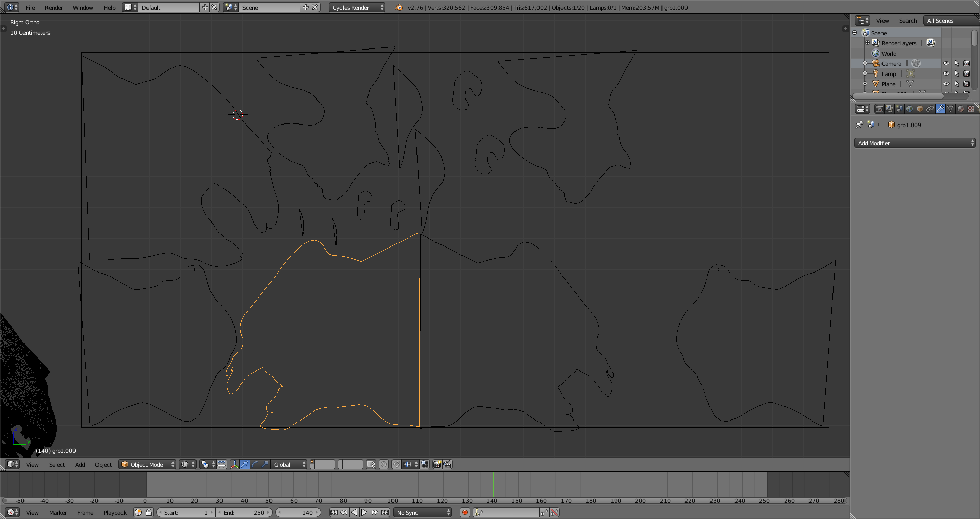This screenshot has height=519, width=980.
Task: Open the Help menu
Action: click(109, 7)
